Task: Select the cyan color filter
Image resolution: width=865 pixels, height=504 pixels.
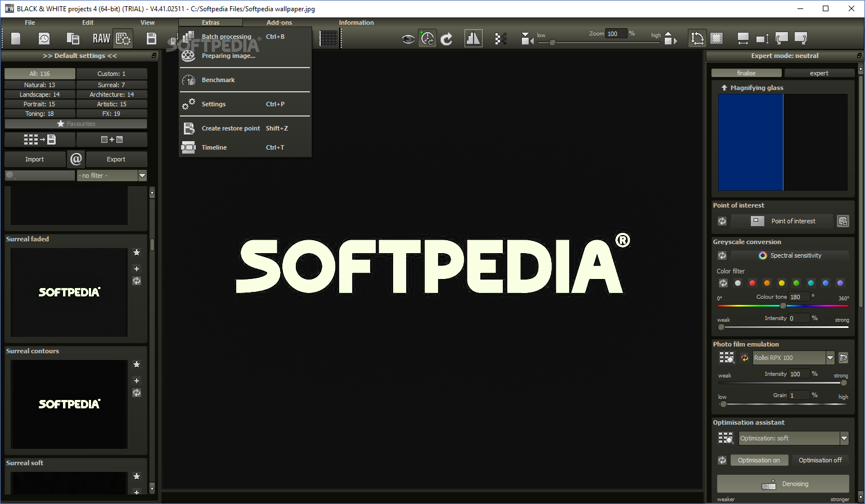Action: 811,283
